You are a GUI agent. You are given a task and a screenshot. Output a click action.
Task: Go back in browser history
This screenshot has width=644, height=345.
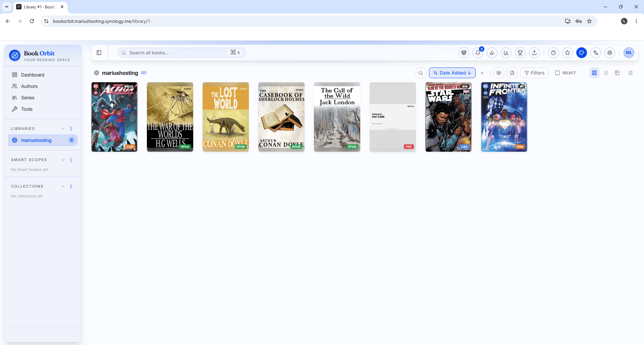click(x=8, y=21)
